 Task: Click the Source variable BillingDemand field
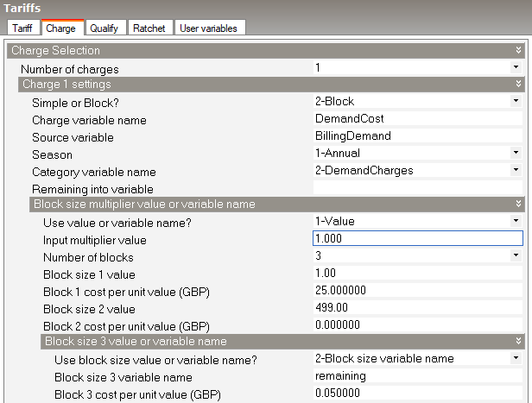tap(417, 136)
